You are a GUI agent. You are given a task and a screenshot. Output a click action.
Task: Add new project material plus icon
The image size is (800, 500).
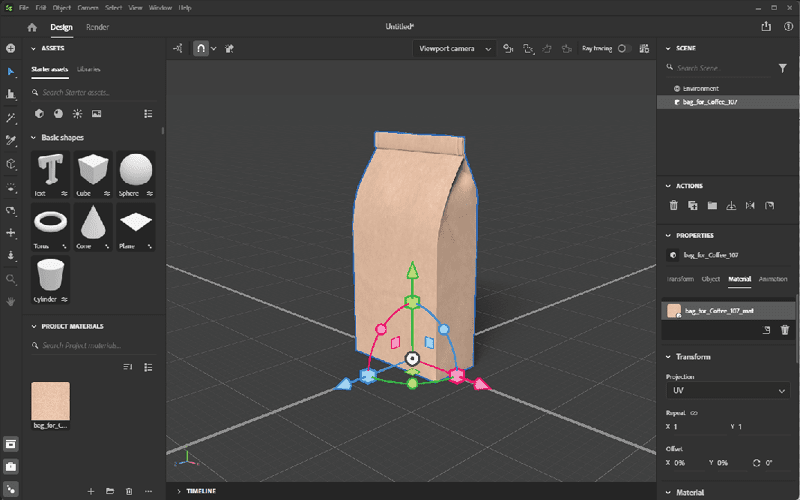tap(91, 491)
